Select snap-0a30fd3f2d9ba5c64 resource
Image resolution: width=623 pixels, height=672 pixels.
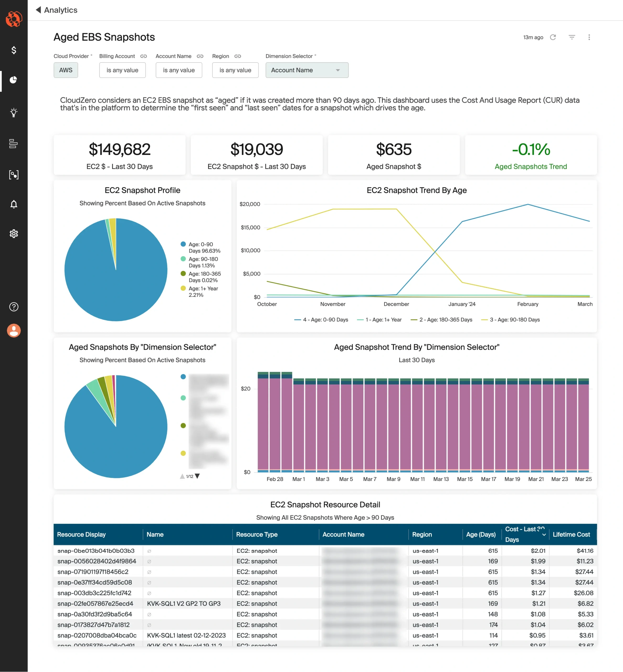pyautogui.click(x=95, y=614)
